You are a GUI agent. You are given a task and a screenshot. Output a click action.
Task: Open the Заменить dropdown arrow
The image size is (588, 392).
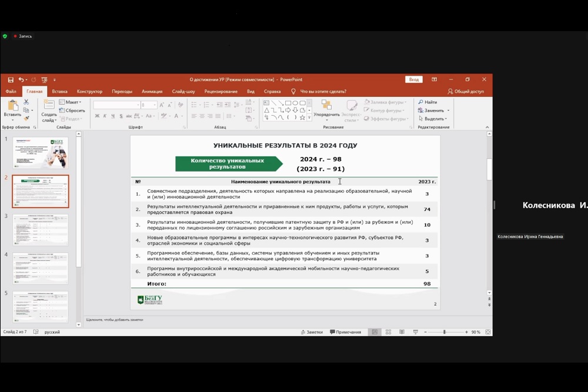(448, 110)
